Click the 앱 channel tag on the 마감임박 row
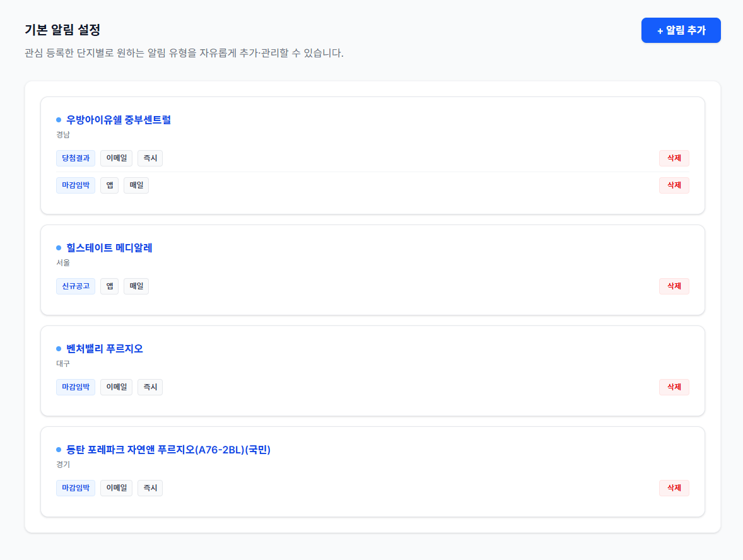 pos(109,185)
